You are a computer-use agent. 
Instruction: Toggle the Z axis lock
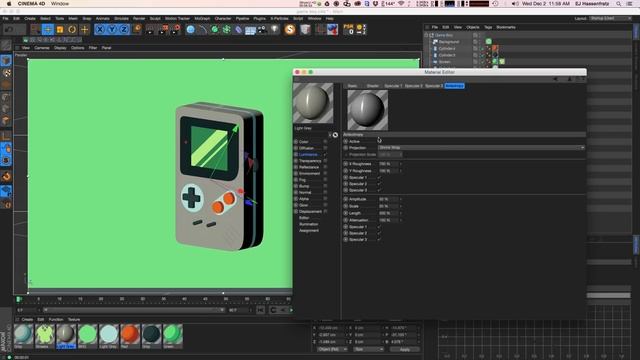[124, 29]
